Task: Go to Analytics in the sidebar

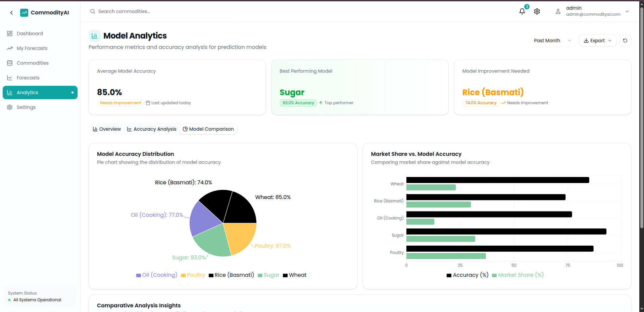Action: click(40, 92)
